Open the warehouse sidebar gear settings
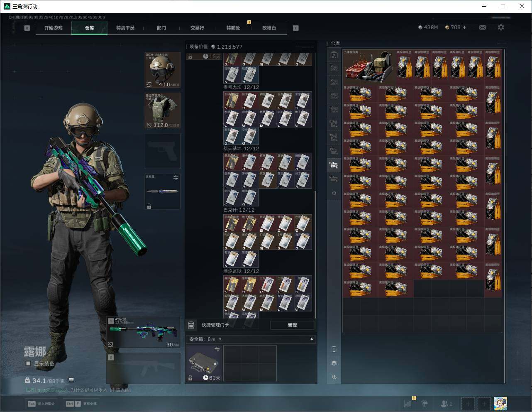The image size is (532, 412). [334, 194]
